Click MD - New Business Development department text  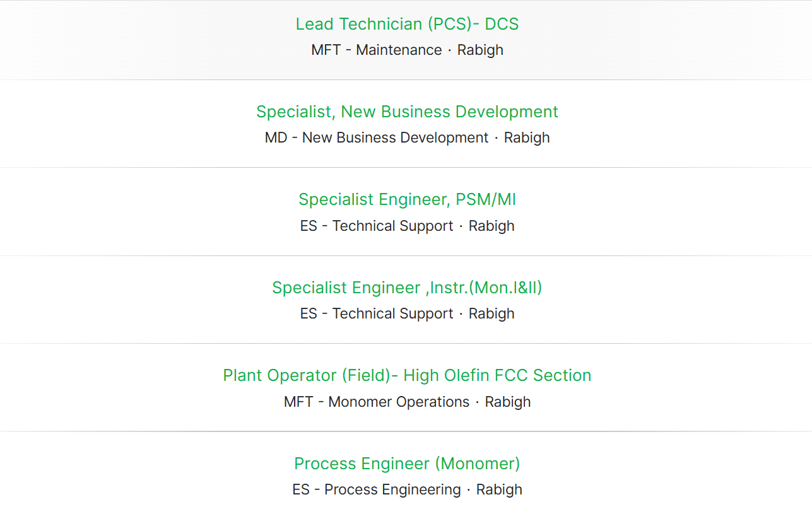click(377, 137)
